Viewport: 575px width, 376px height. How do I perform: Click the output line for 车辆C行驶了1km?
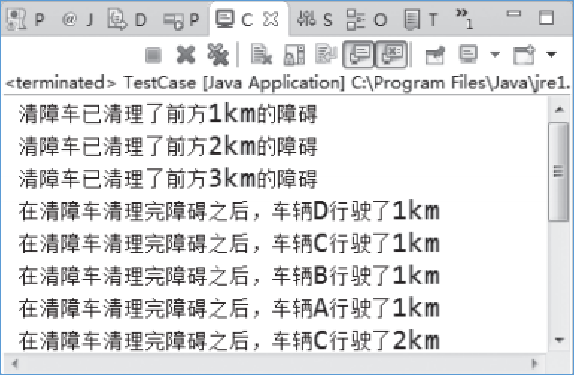pyautogui.click(x=229, y=244)
